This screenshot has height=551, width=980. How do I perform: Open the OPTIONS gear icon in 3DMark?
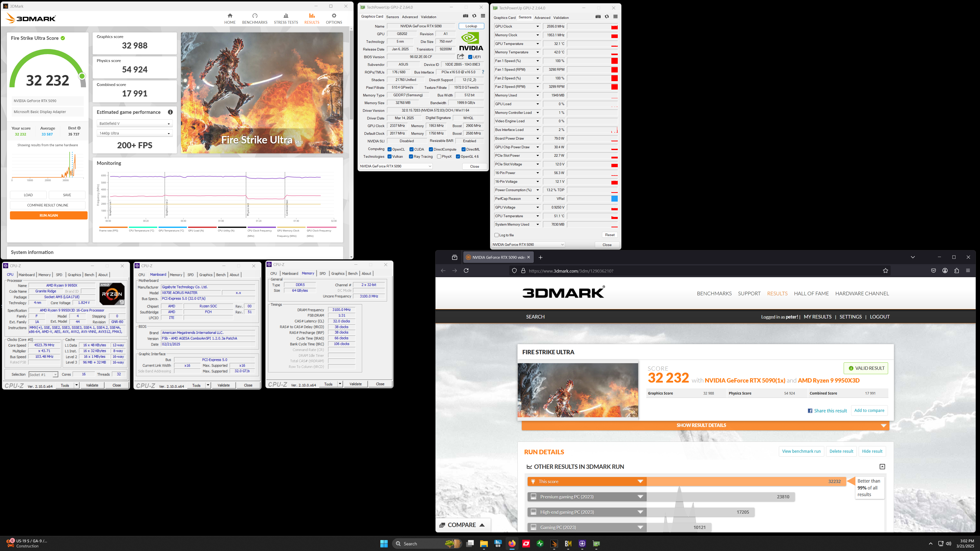[334, 16]
